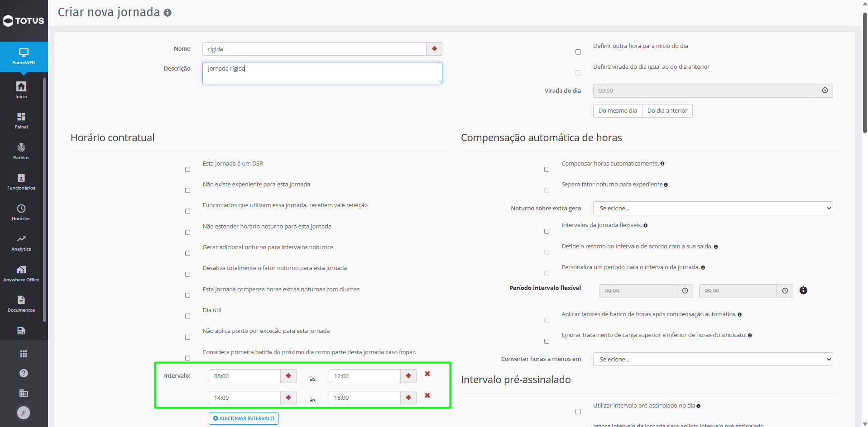Click info icon next to Intervalos da jornada flexíveis

tap(645, 225)
